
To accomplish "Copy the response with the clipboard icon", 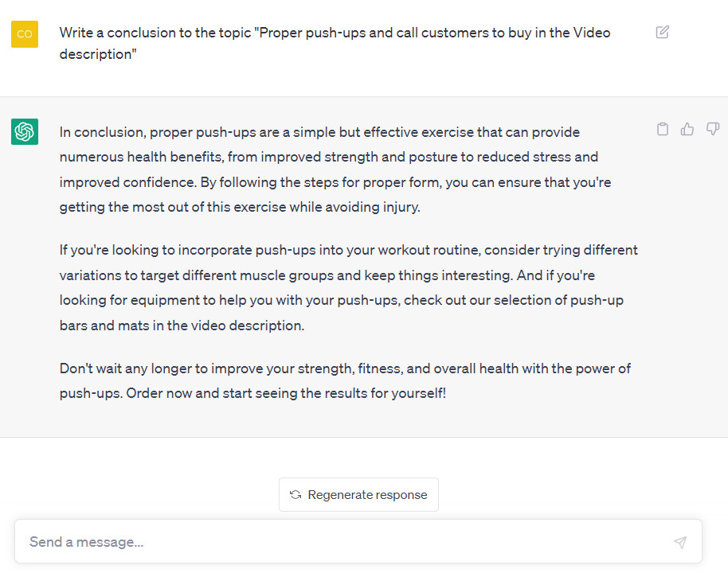I will 662,129.
